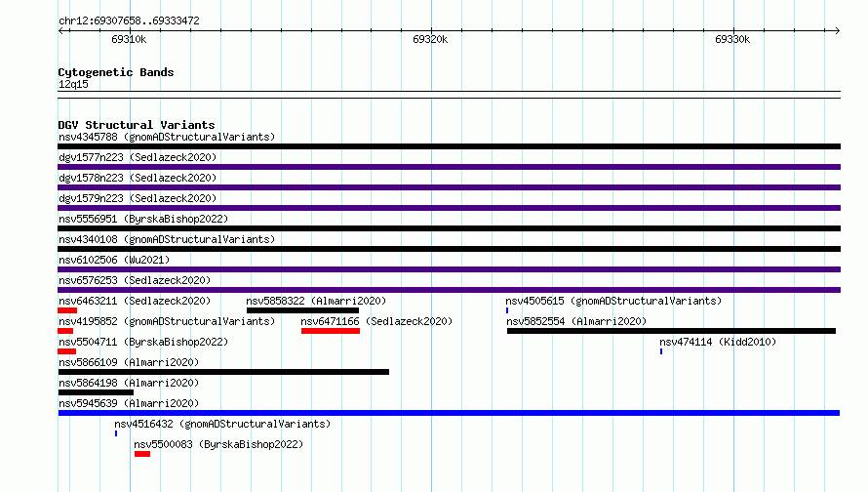Click the red bar under nsv5500083
The width and height of the screenshot is (868, 492).
[142, 454]
